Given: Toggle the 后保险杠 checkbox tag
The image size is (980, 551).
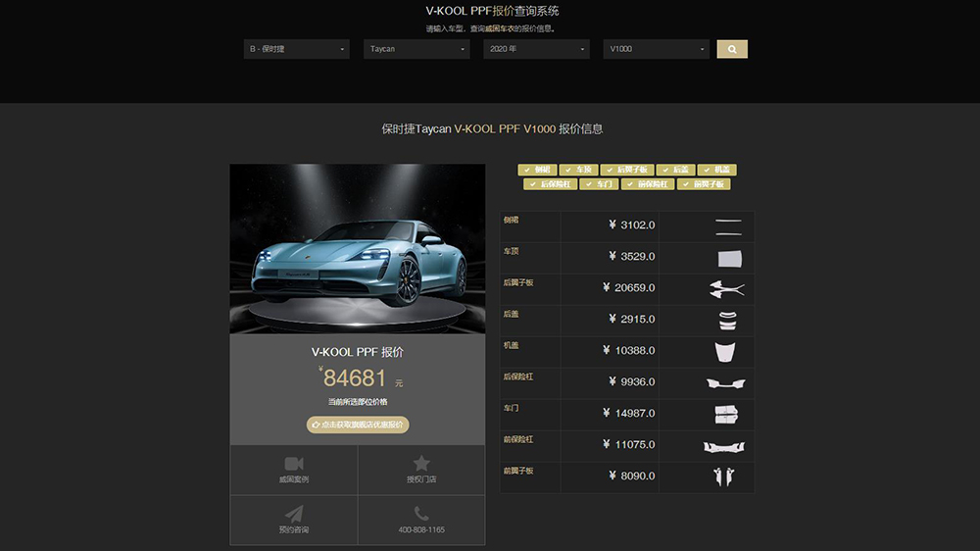Looking at the screenshot, I should [x=550, y=184].
